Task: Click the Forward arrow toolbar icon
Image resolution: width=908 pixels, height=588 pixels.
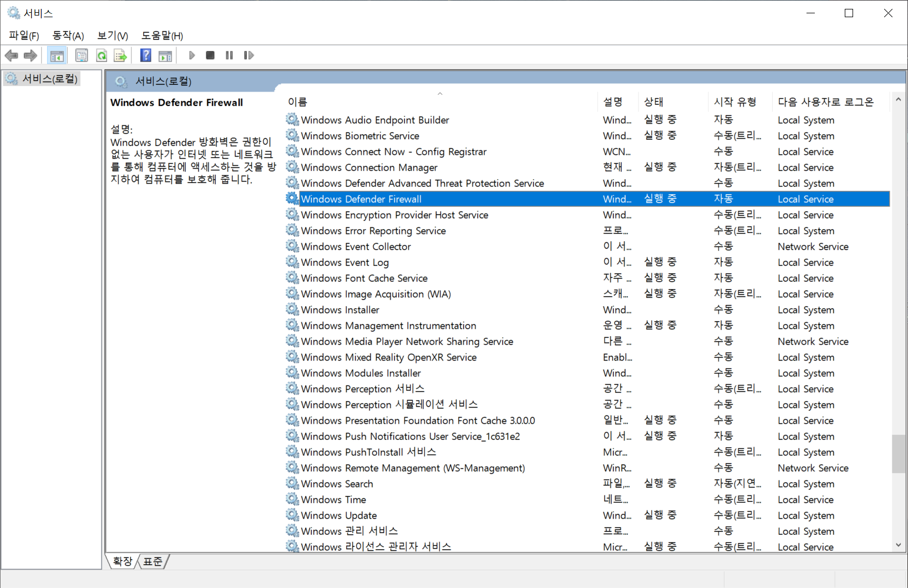Action: [x=31, y=55]
